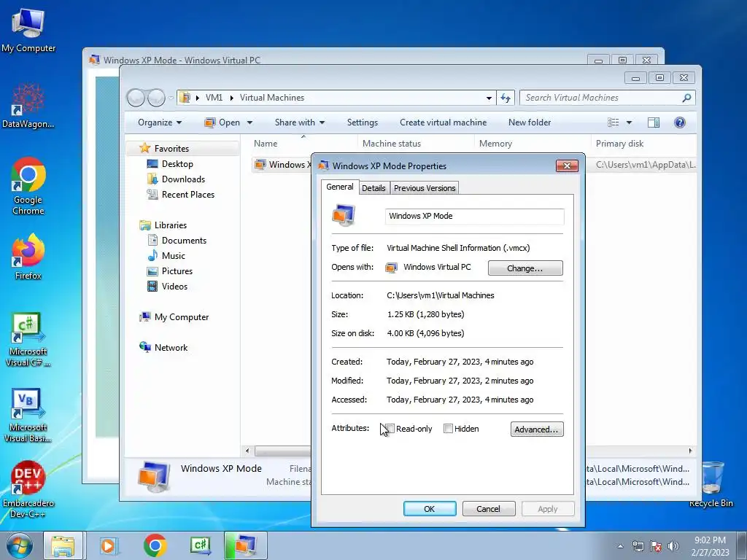Switch to Details tab in Properties

click(x=373, y=188)
